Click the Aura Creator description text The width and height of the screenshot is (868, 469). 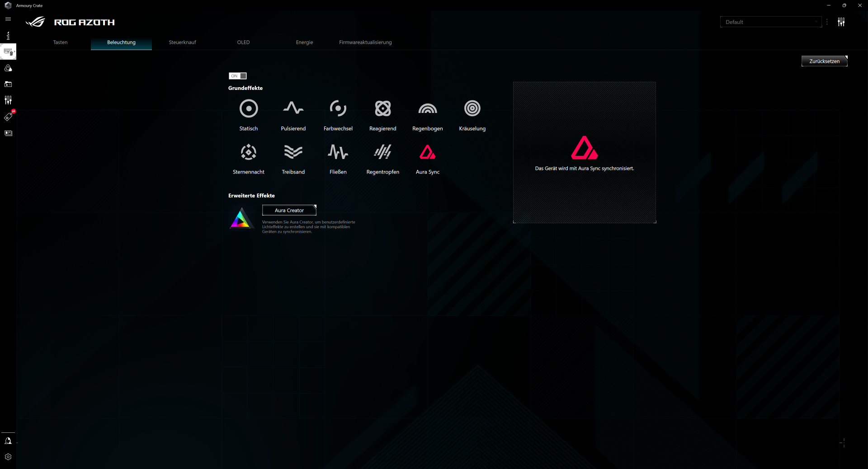(x=309, y=227)
